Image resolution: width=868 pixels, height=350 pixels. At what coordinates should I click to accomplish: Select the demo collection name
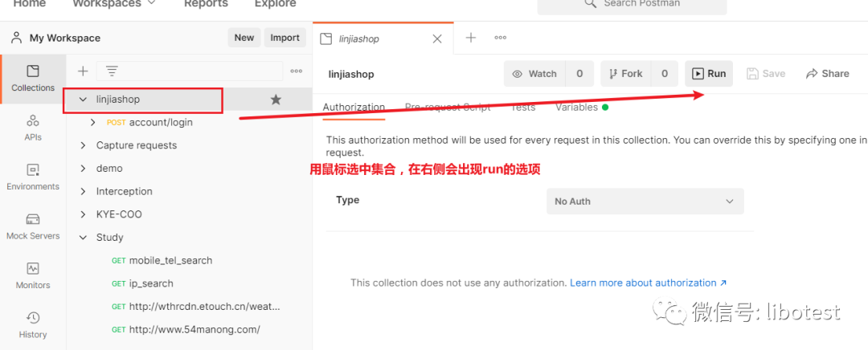109,168
